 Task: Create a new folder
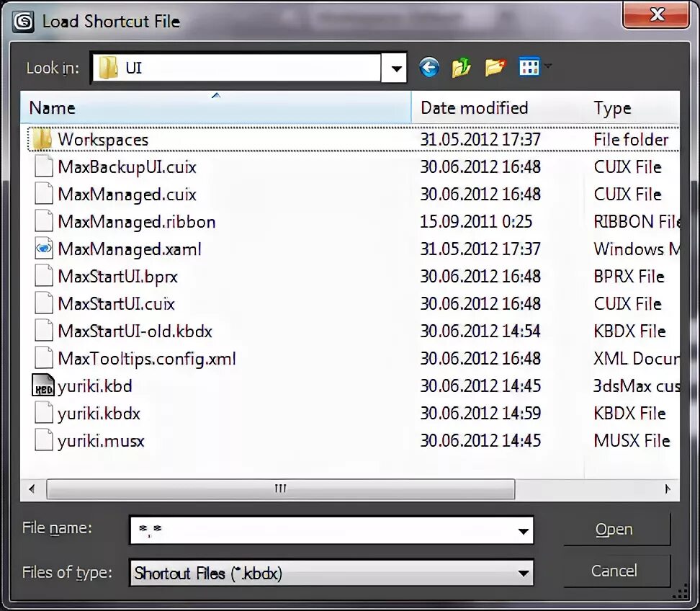click(x=495, y=68)
